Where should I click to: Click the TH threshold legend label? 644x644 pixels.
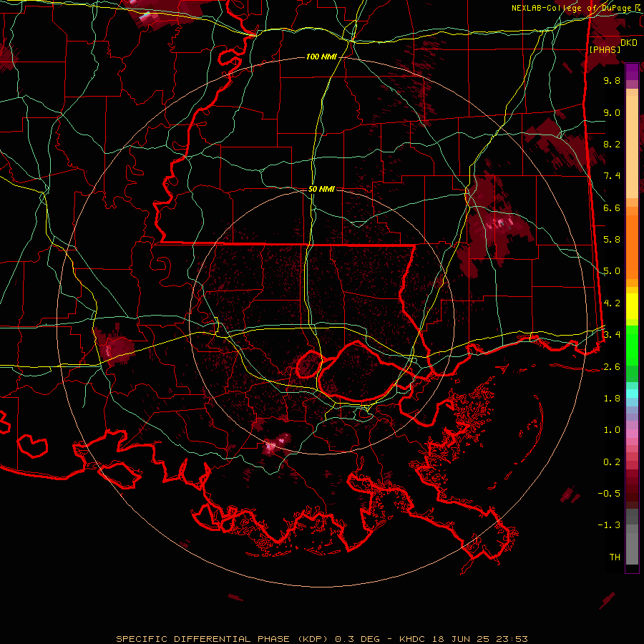pos(615,557)
